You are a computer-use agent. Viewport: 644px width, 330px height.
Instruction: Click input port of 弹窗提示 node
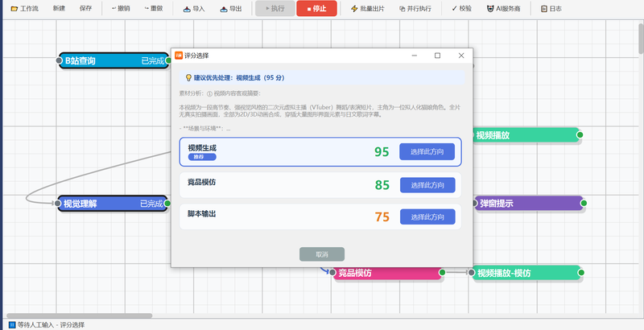point(475,203)
